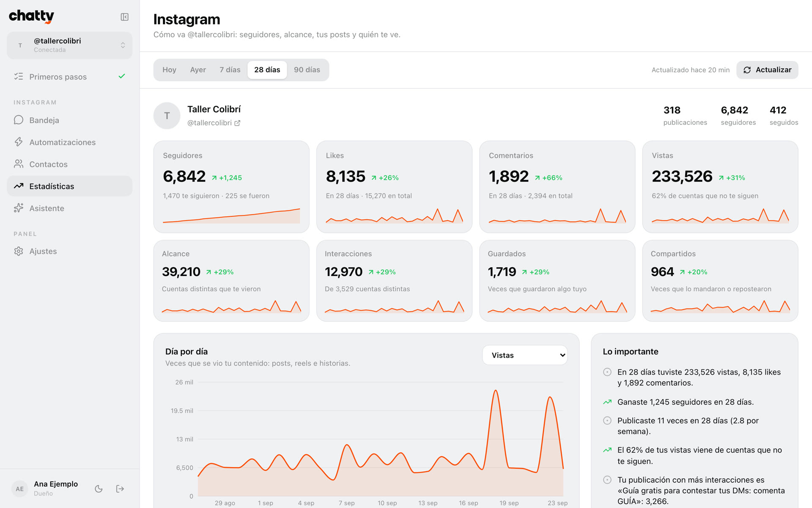Collapse the sidebar with the panel icon

click(124, 17)
